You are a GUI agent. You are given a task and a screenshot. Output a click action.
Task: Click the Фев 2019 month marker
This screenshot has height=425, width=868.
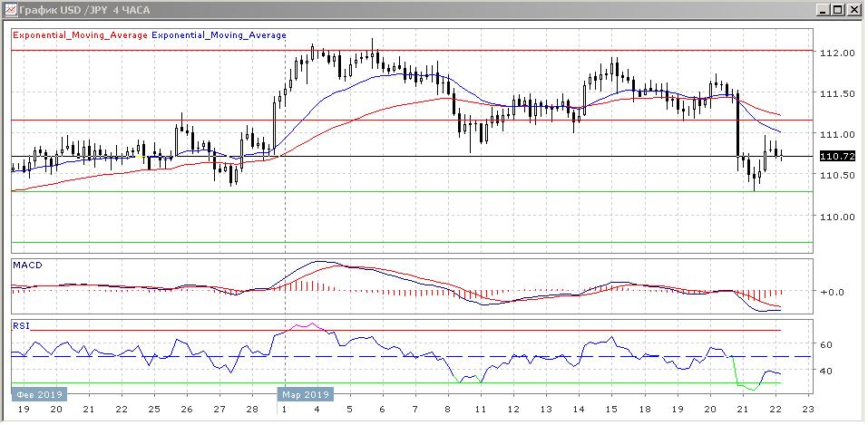37,394
